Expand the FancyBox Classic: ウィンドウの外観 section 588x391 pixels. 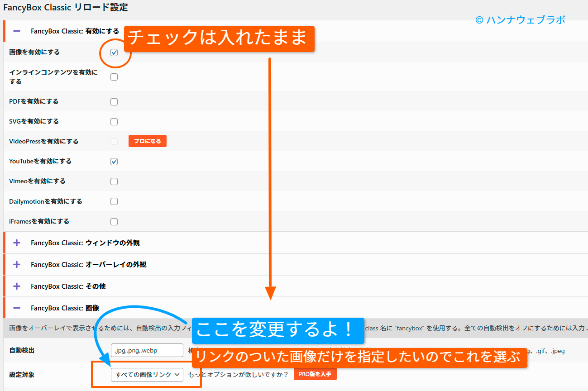[x=16, y=243]
